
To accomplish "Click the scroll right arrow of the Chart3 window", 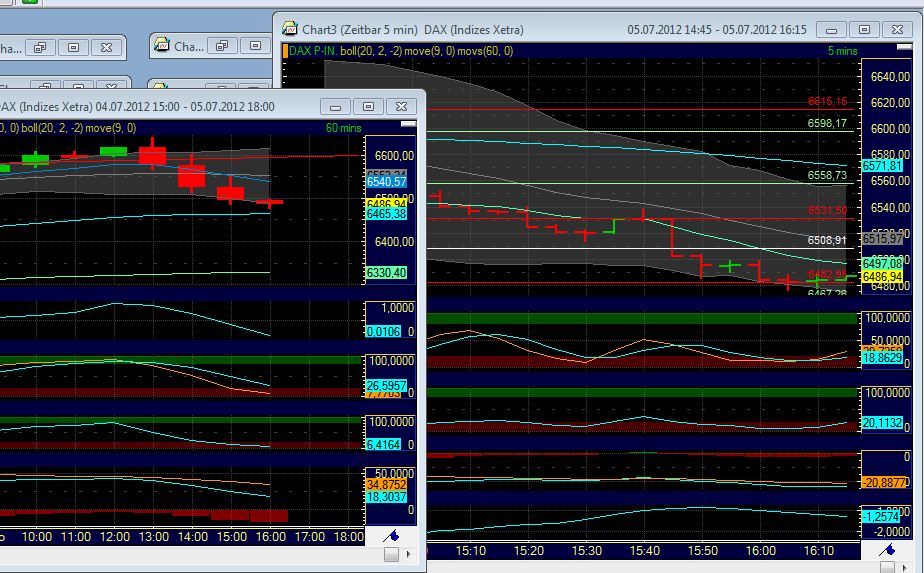I will coord(905,567).
